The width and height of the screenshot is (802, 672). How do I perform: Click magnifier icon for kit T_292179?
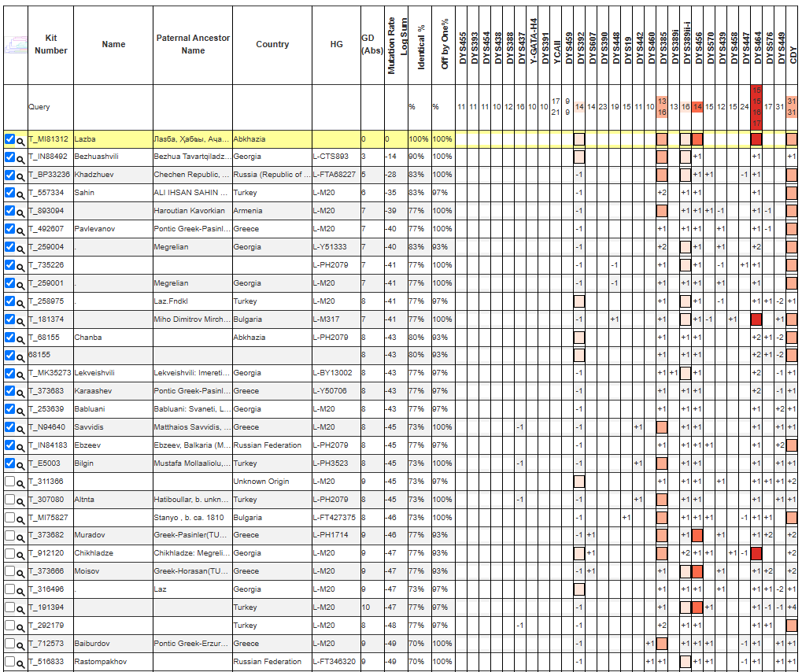[21, 626]
